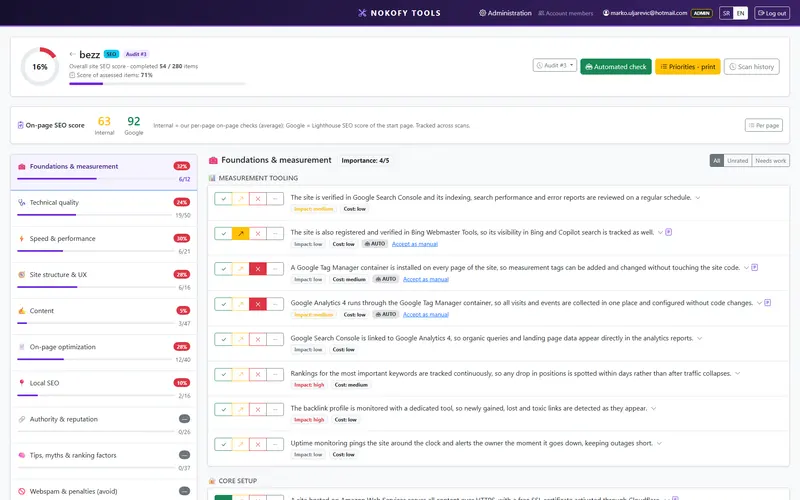This screenshot has height=500, width=800.
Task: Mark keyword rankings tracking item as passed
Action: (223, 374)
